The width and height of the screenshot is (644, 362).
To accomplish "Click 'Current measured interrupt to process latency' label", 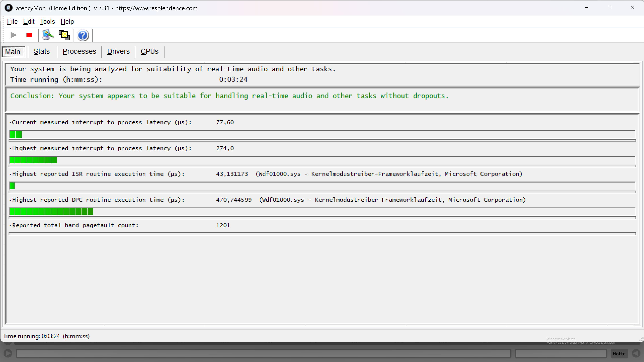I will pos(101,122).
